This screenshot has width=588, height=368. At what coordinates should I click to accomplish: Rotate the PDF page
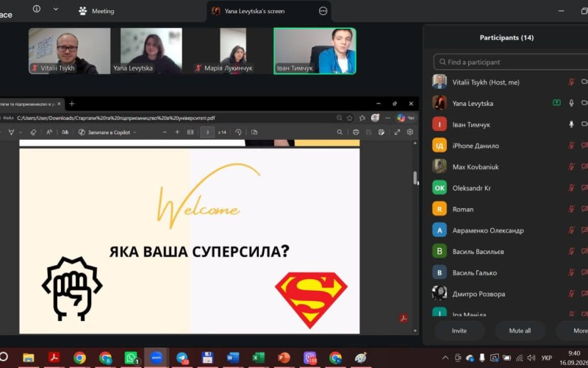click(238, 132)
